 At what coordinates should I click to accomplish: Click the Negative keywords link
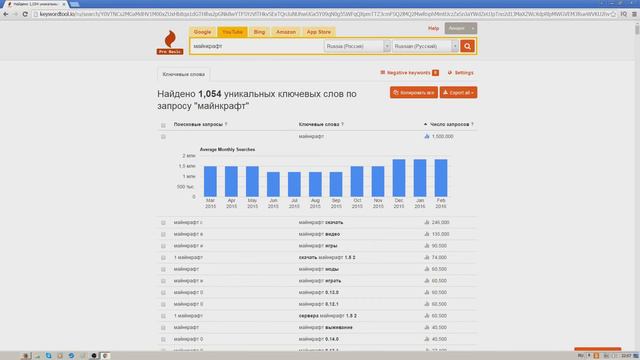[x=409, y=73]
